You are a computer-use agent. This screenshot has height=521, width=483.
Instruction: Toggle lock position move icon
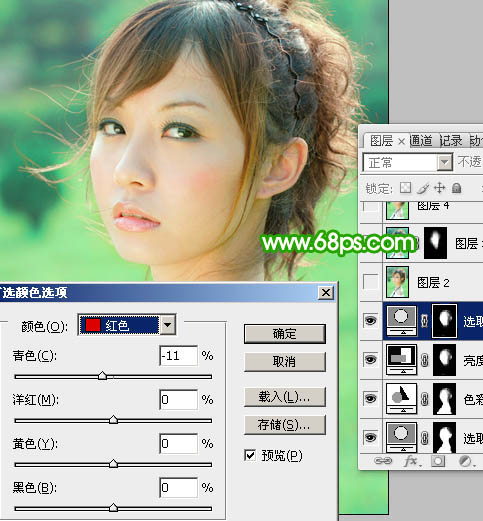(440, 188)
